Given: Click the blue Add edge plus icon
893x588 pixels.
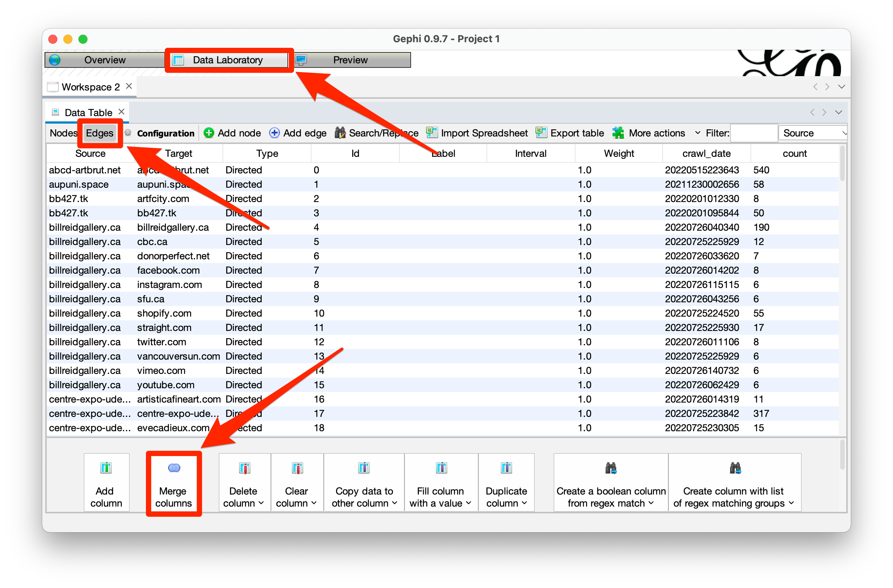Looking at the screenshot, I should tap(274, 133).
